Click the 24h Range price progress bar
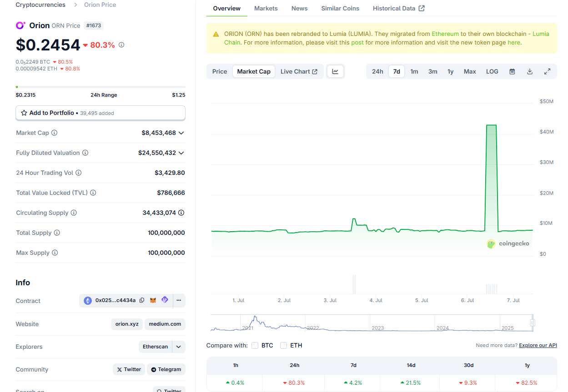568x392 pixels. click(x=101, y=87)
